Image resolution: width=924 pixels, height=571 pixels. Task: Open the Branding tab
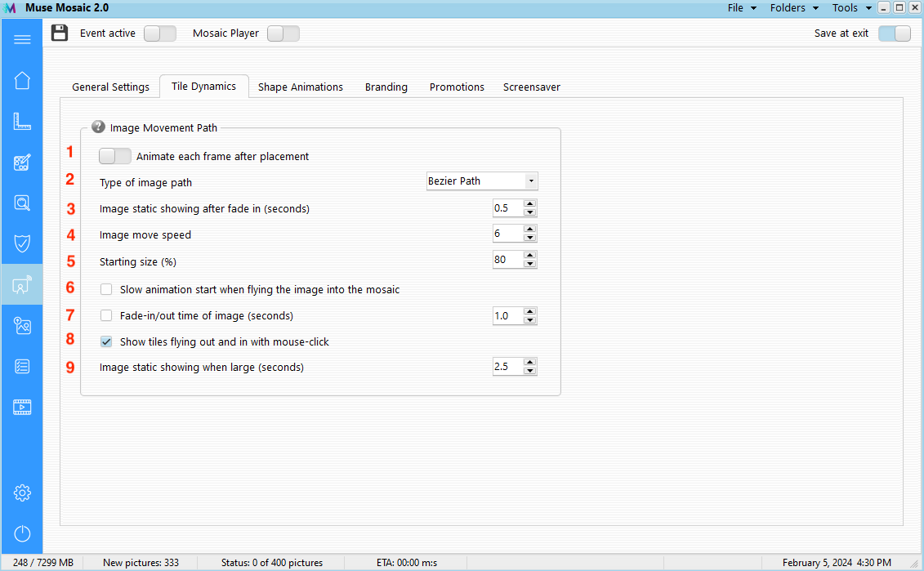point(386,87)
